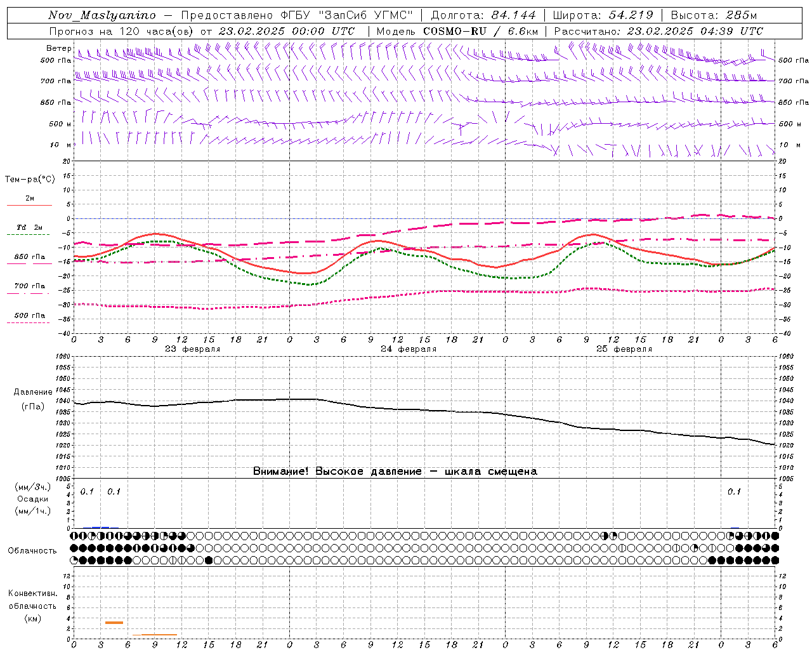
Task: Click the 'Давление' pressure panel label
Action: [x=33, y=392]
